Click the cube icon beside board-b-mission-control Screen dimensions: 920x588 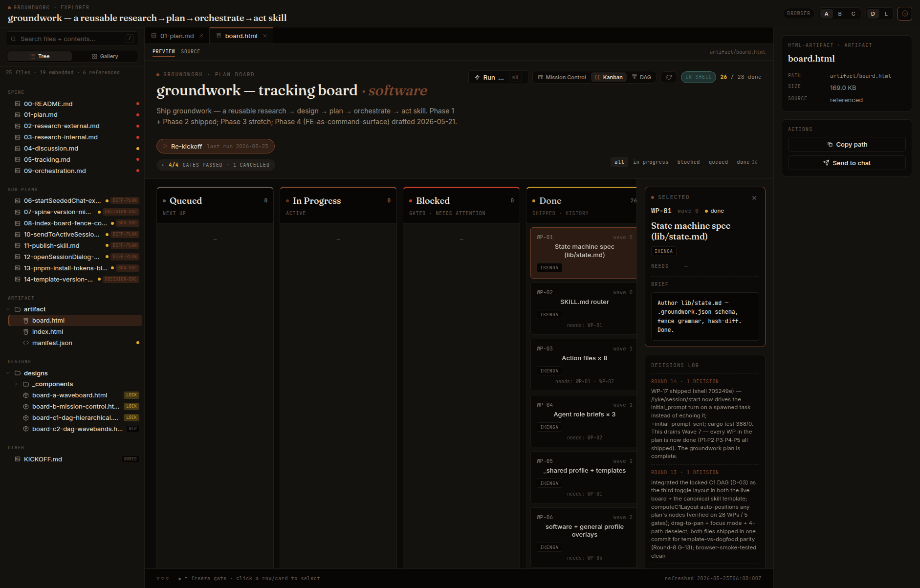point(26,407)
